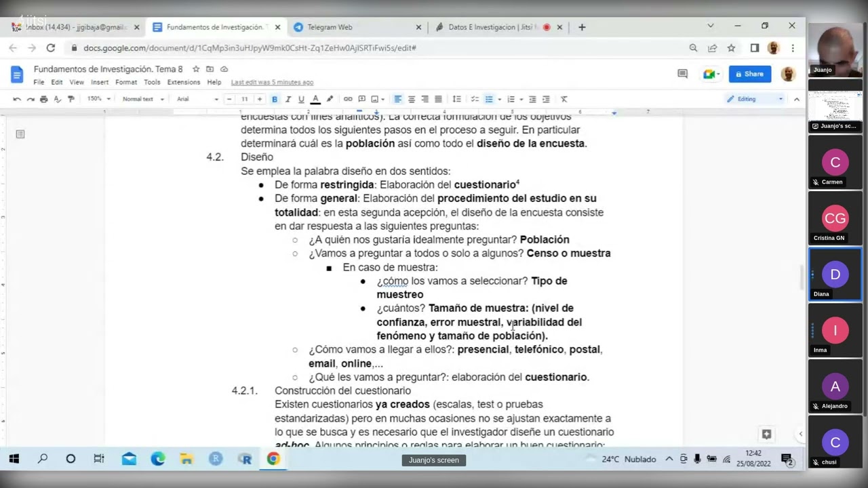Clear formatting from selection

[564, 99]
